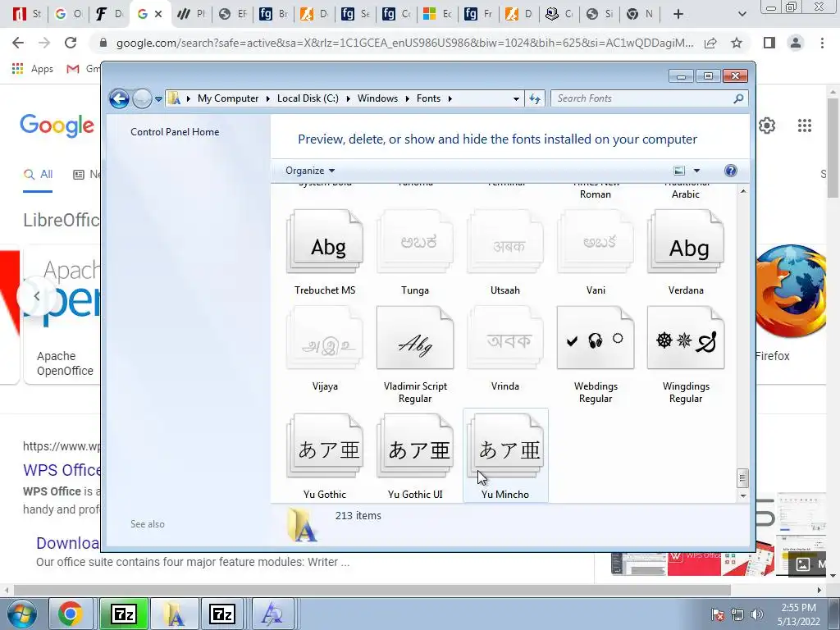Refresh the Fonts folder address bar
The width and height of the screenshot is (840, 630).
click(x=535, y=98)
